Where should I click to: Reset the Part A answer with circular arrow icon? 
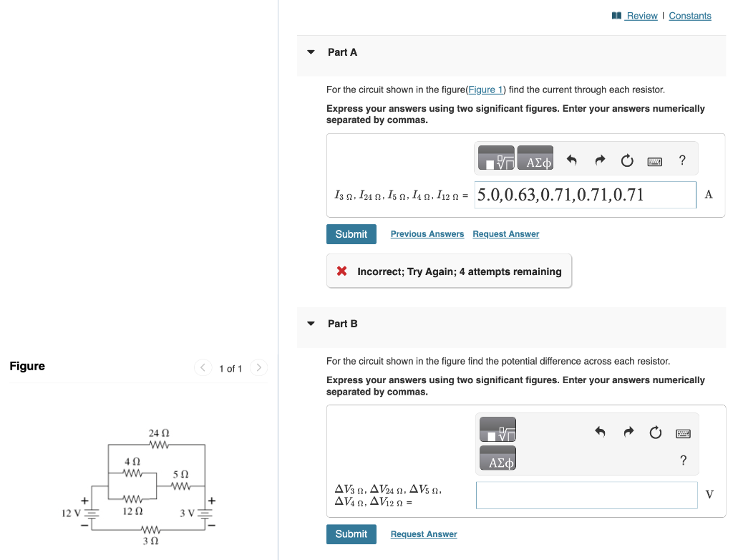[627, 161]
